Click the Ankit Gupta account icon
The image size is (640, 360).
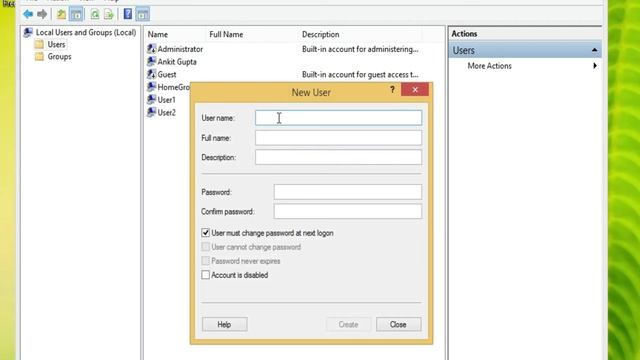pos(151,62)
